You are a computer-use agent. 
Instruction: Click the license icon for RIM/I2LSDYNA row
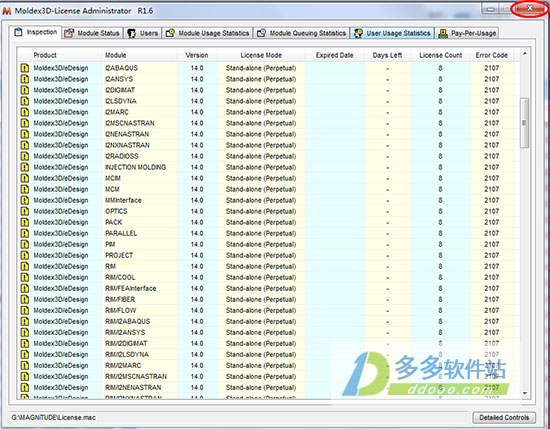tap(24, 355)
